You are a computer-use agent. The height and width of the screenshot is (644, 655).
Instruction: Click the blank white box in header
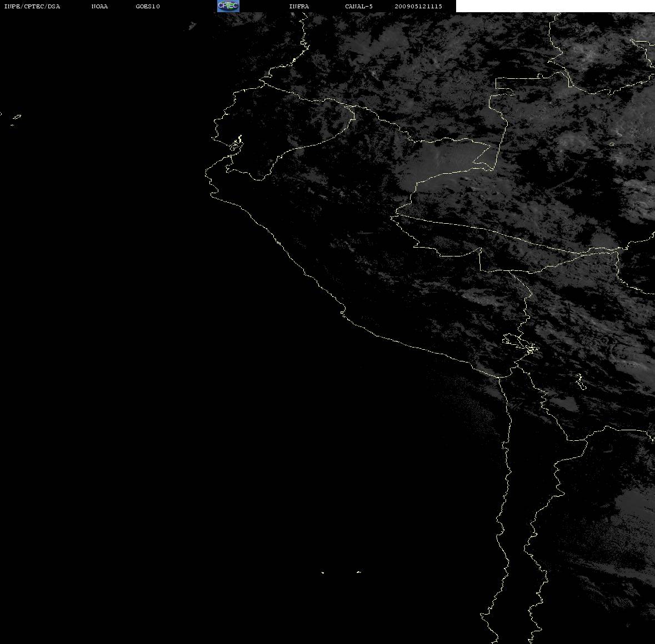tap(555, 6)
